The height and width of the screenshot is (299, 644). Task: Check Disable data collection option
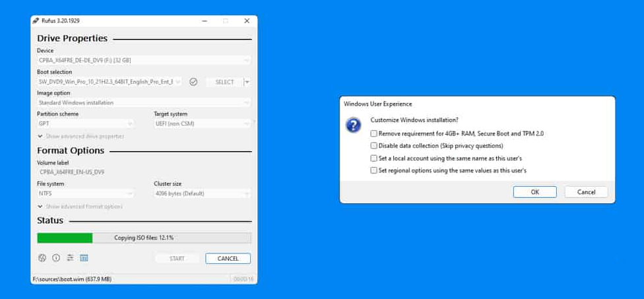(374, 146)
